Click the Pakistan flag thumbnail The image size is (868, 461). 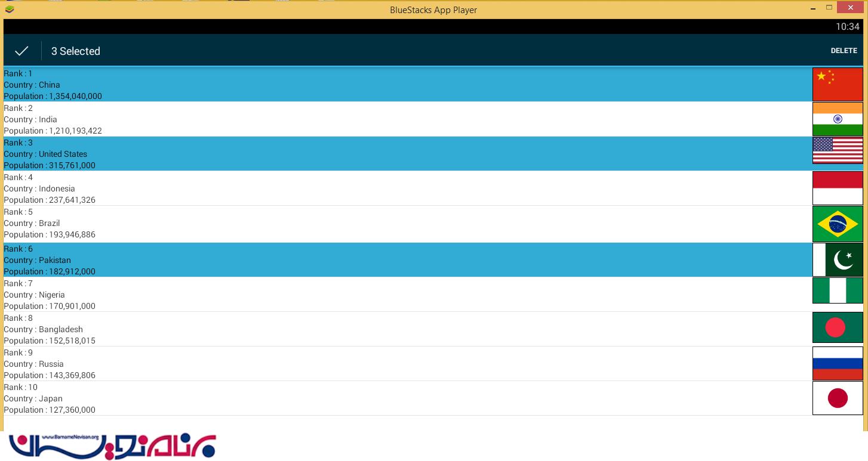(x=838, y=259)
